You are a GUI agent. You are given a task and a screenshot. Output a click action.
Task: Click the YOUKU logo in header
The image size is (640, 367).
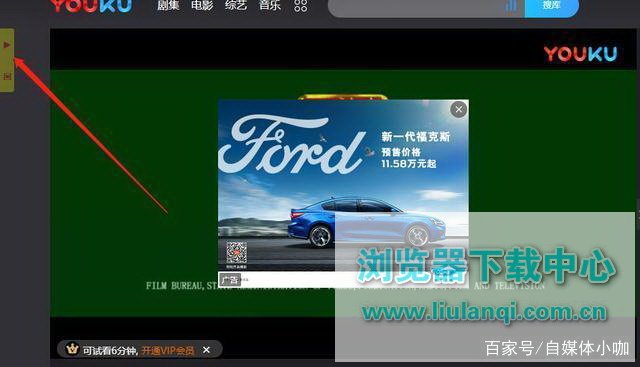[91, 6]
